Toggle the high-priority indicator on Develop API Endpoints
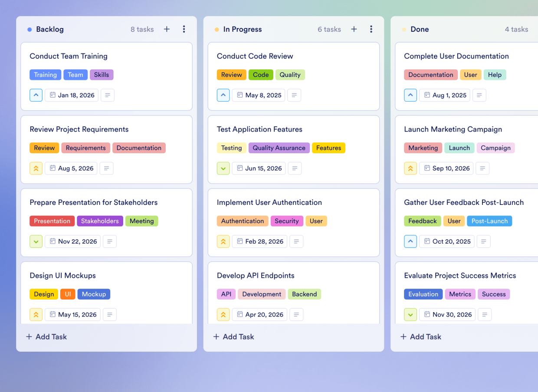The height and width of the screenshot is (392, 538). (223, 314)
